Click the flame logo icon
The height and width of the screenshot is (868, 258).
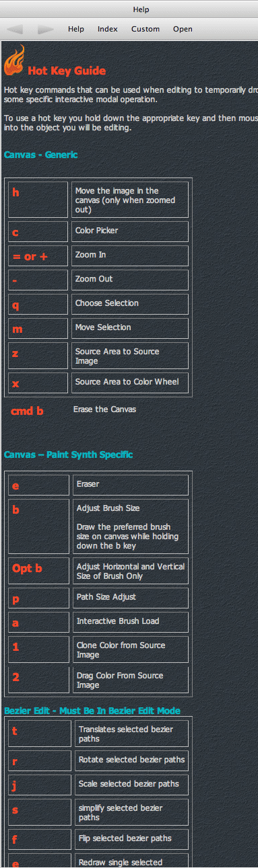[13, 60]
